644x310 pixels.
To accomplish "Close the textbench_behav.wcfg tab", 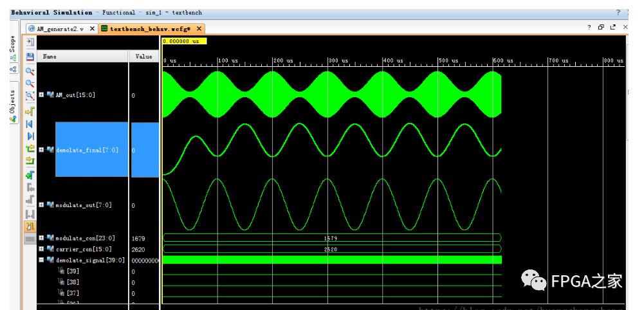I will tap(199, 29).
